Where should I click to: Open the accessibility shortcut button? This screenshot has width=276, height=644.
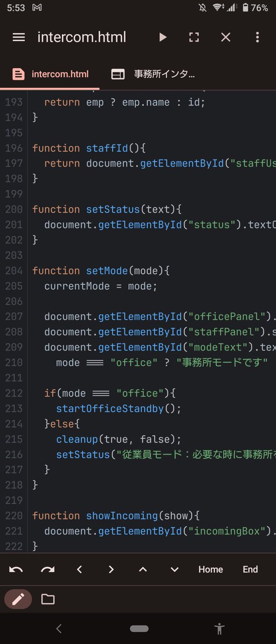pos(219,628)
